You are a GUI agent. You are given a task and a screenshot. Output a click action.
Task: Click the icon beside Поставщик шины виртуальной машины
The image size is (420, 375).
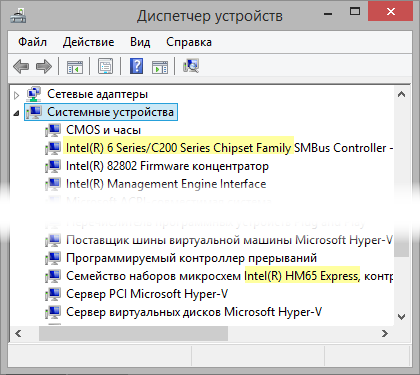(x=53, y=240)
